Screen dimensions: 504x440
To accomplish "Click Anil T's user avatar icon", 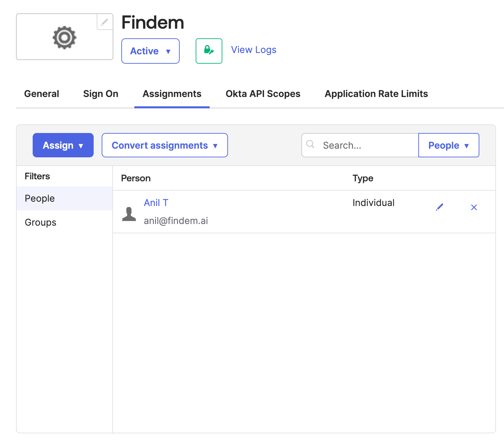I will [x=129, y=214].
